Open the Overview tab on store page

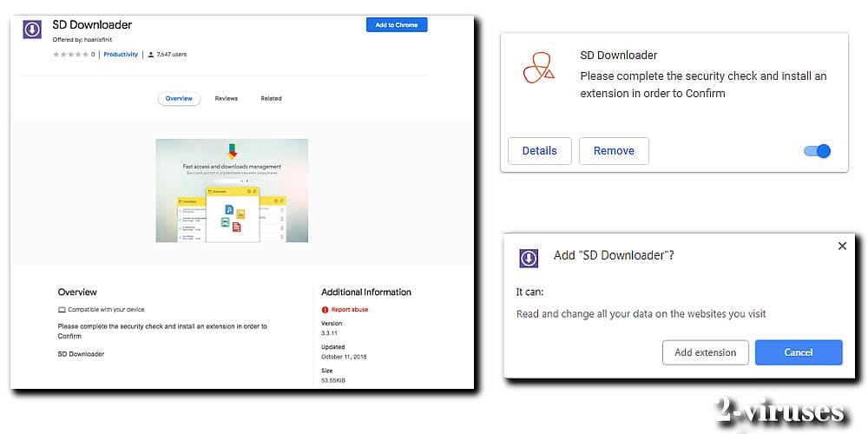point(179,99)
